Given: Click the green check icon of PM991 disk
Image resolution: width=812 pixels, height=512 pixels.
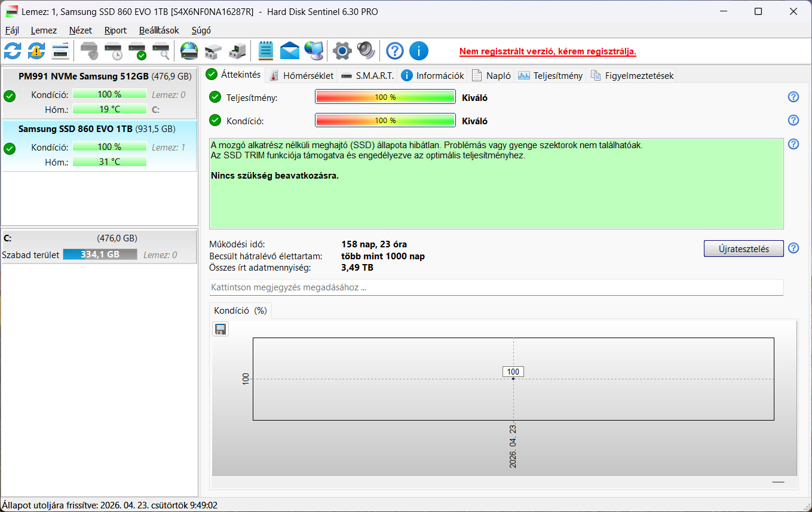Looking at the screenshot, I should [x=10, y=96].
